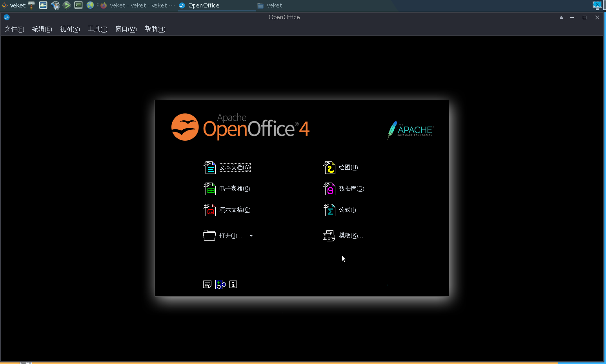Click the 电子表格(C) label
This screenshot has width=606, height=364.
point(235,189)
